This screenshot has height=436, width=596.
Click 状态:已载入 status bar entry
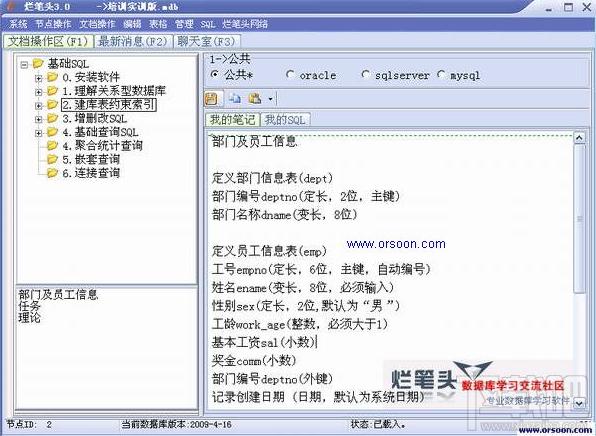[378, 425]
